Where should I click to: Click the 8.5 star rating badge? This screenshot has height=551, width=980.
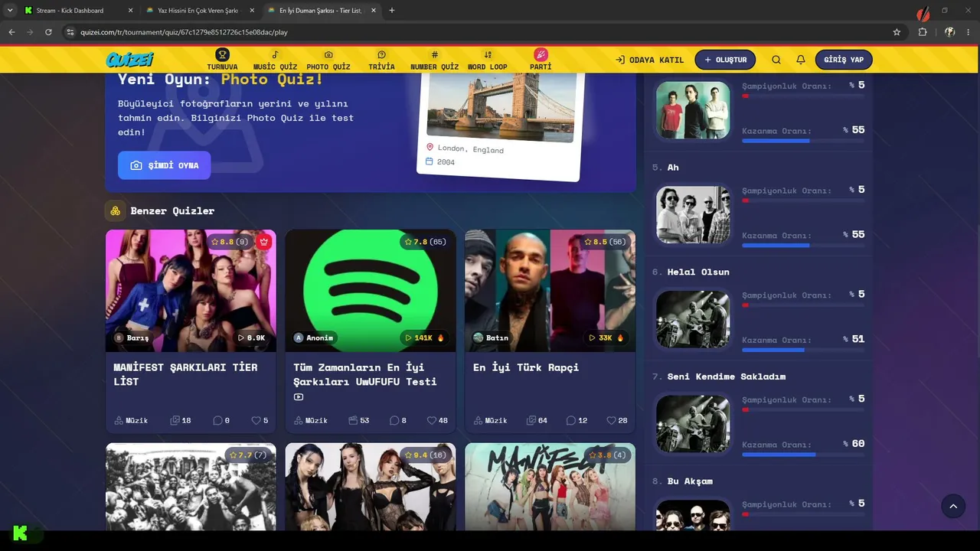coord(605,242)
